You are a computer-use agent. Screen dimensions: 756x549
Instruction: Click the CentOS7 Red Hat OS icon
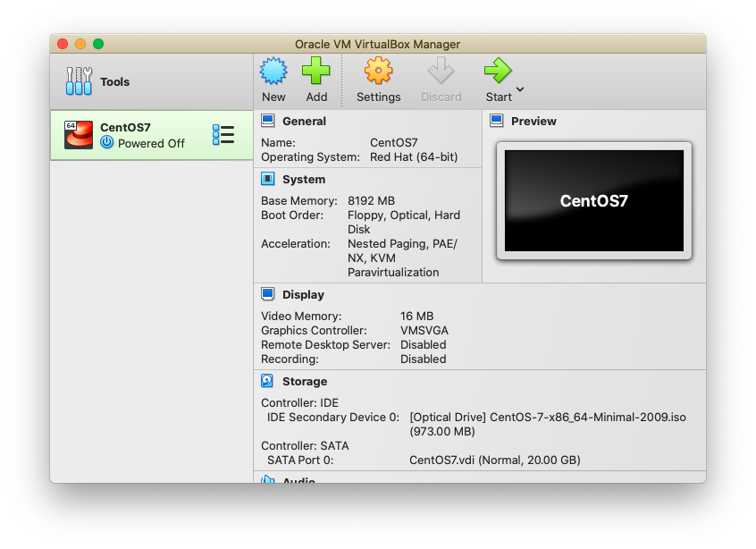pyautogui.click(x=79, y=135)
